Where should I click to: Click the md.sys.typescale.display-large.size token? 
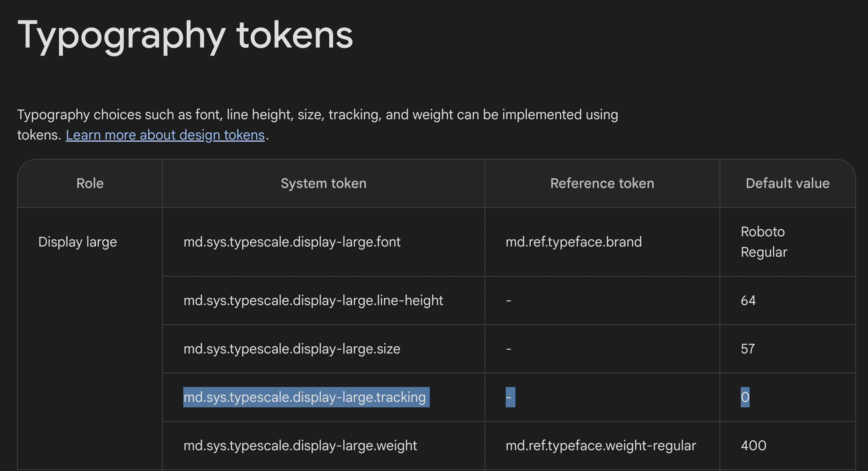(291, 349)
